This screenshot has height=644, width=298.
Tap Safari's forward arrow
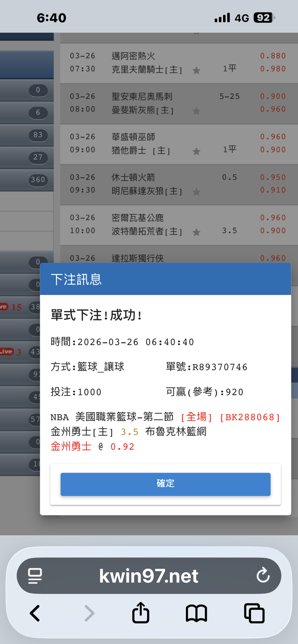point(89,613)
